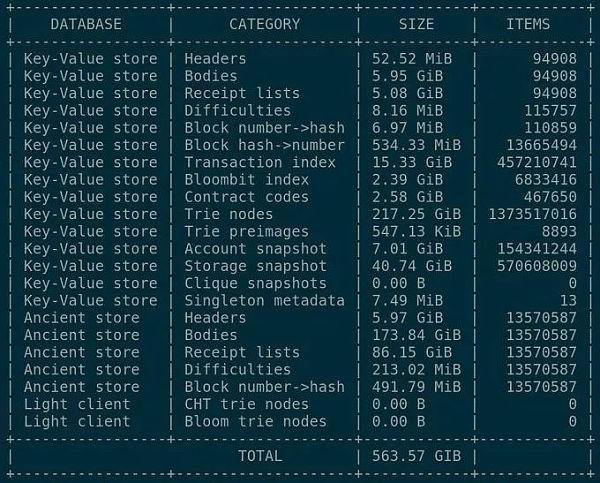The width and height of the screenshot is (600, 483).
Task: Select the Trie nodes category text
Action: pos(228,214)
